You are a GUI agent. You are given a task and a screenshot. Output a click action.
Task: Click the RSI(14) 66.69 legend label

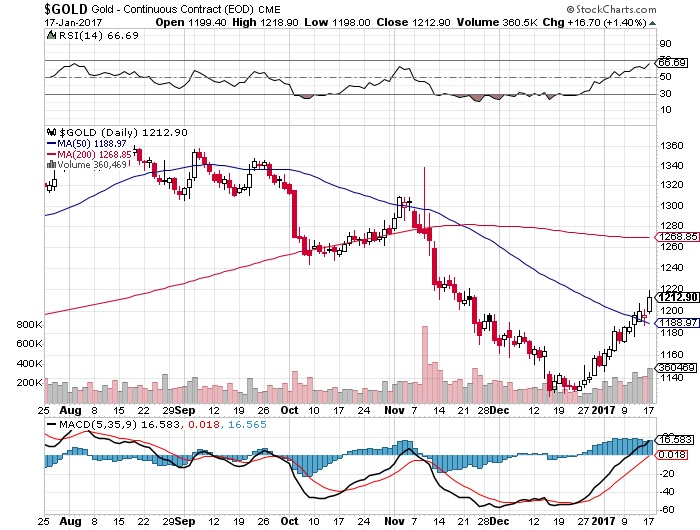click(99, 36)
